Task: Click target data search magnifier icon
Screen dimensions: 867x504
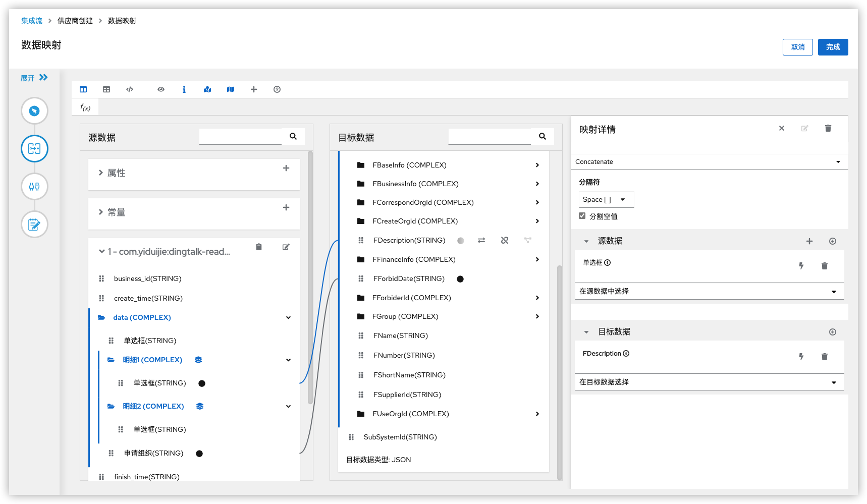Action: click(543, 136)
